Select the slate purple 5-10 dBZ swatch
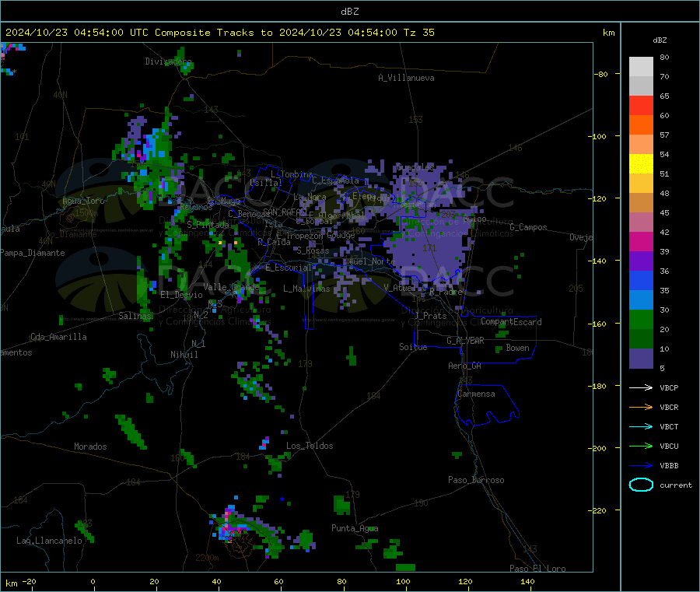The image size is (700, 592). 641,359
